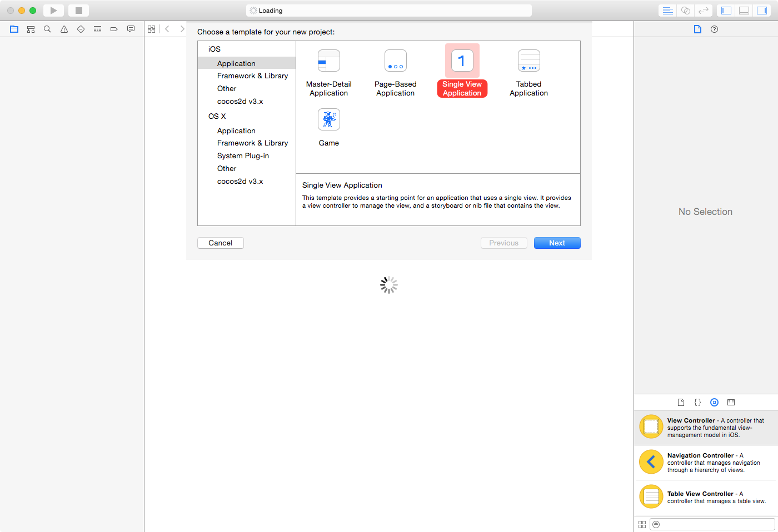Open the Symbol navigator icon

tap(31, 29)
